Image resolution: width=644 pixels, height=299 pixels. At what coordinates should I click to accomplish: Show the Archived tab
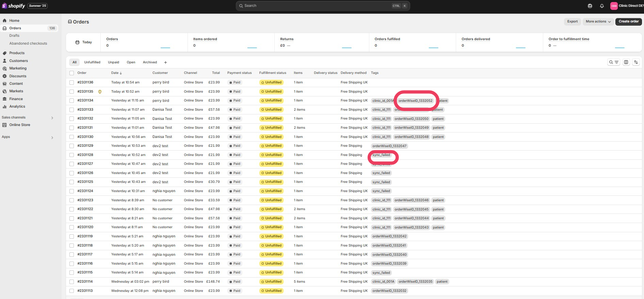(150, 62)
